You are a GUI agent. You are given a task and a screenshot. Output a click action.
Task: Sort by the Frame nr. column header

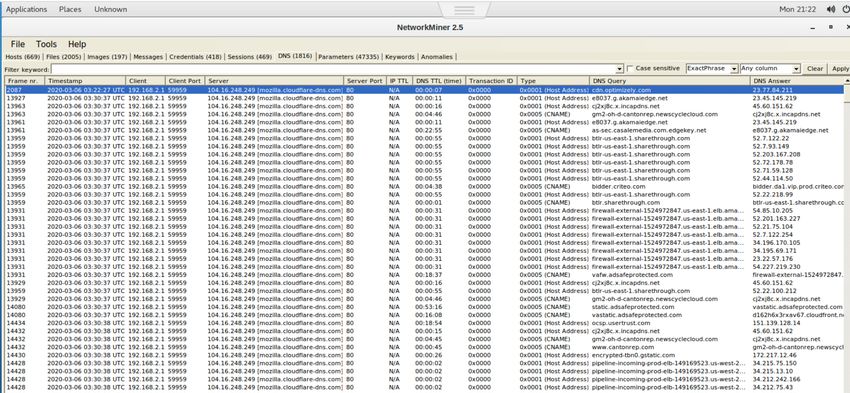coord(24,81)
